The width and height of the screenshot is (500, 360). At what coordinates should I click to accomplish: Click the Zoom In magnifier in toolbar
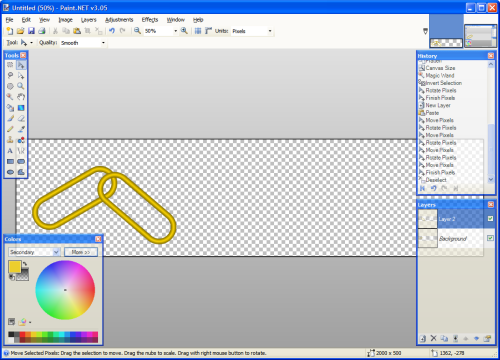point(184,31)
